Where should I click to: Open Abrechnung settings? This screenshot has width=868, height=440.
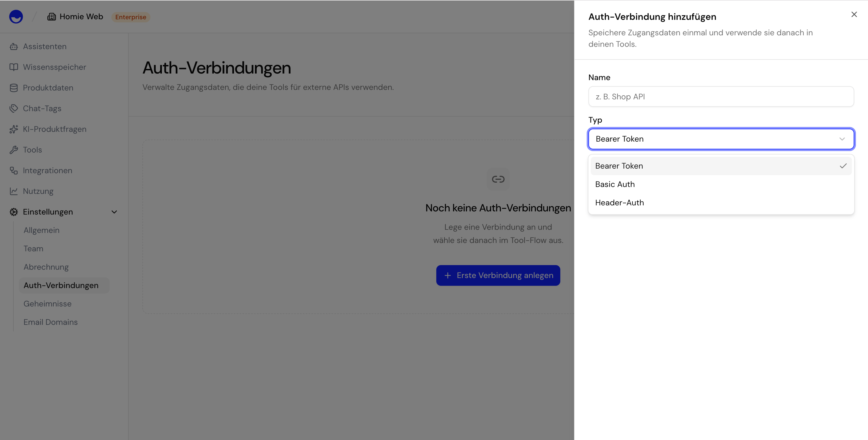[x=46, y=267]
